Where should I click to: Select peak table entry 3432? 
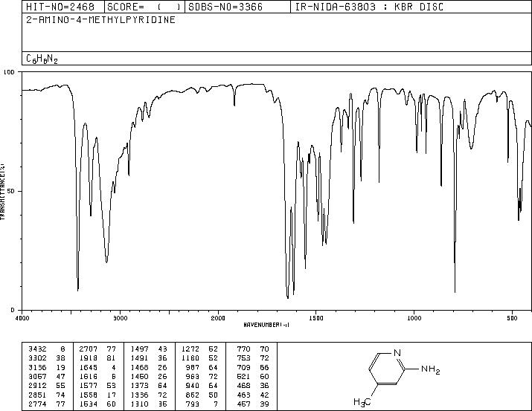tap(37, 349)
